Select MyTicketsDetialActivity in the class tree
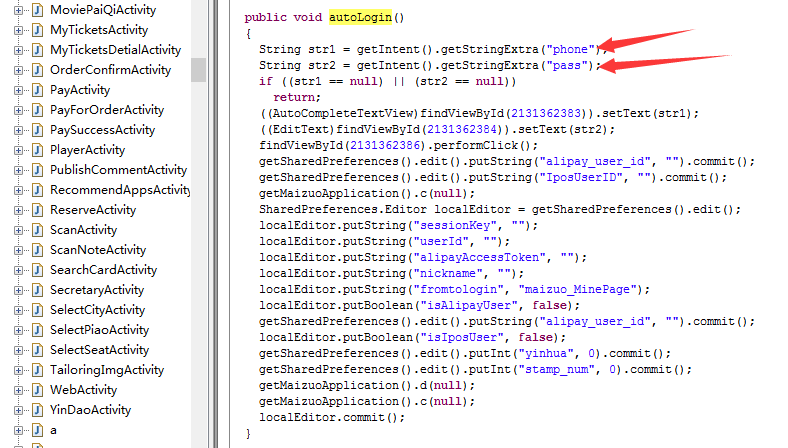Screen dimensions: 788x448 click(x=116, y=50)
